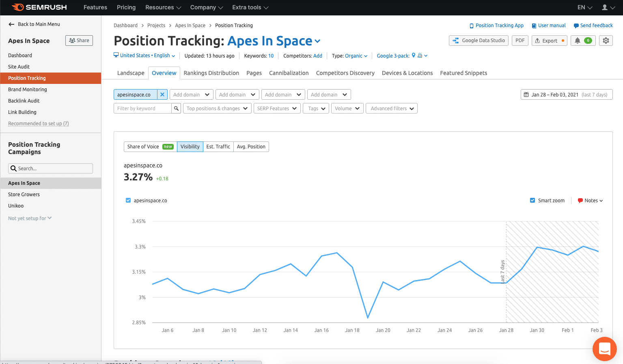Open the live chat bubble
623x364 pixels.
(x=605, y=349)
